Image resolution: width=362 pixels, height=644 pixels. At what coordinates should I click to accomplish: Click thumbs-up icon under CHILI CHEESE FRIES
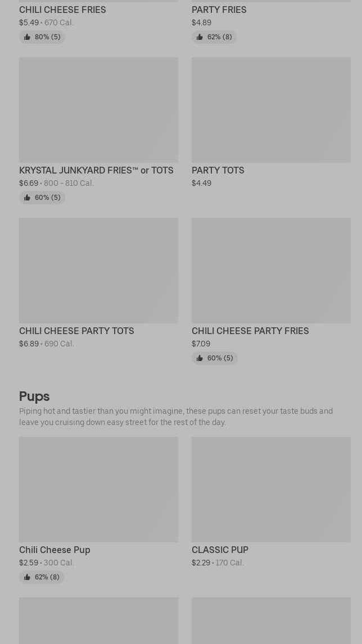coord(27,37)
